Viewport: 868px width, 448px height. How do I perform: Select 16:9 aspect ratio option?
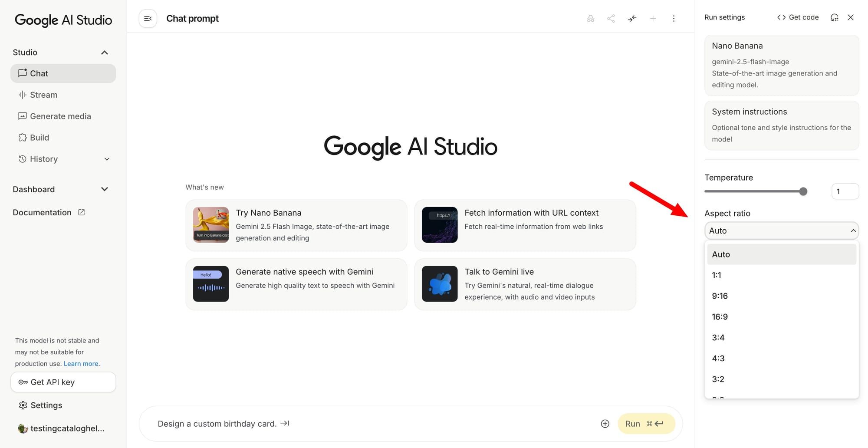pos(782,317)
